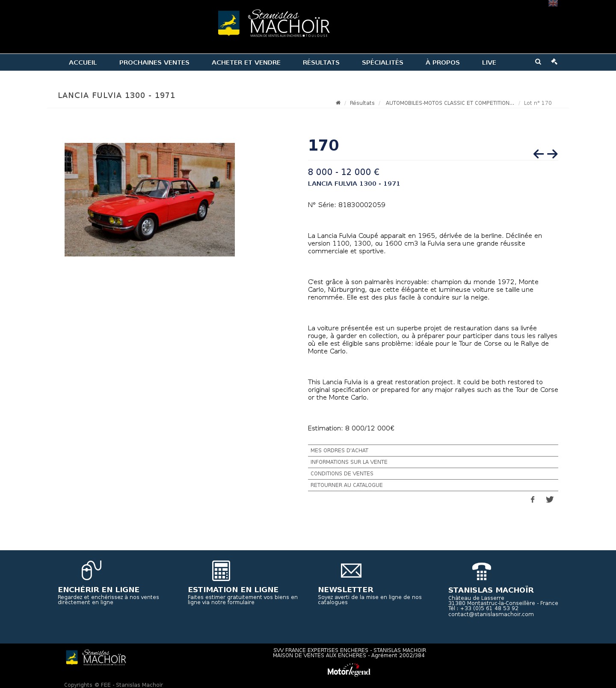This screenshot has width=616, height=688.
Task: Click the N° Série 81830002059 text
Action: point(346,205)
